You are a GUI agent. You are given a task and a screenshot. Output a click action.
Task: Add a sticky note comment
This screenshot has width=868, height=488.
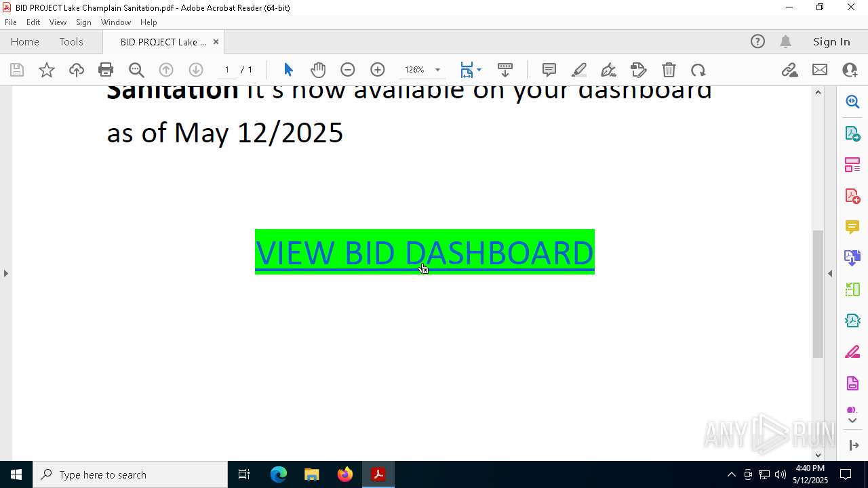(549, 70)
